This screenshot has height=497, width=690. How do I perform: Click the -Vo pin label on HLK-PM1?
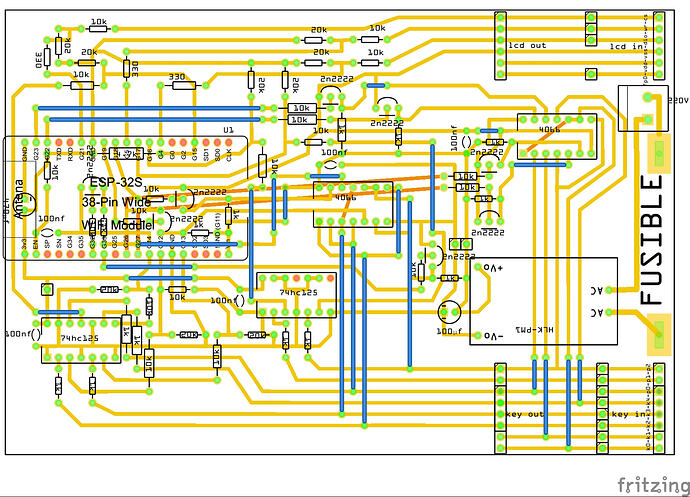click(493, 336)
